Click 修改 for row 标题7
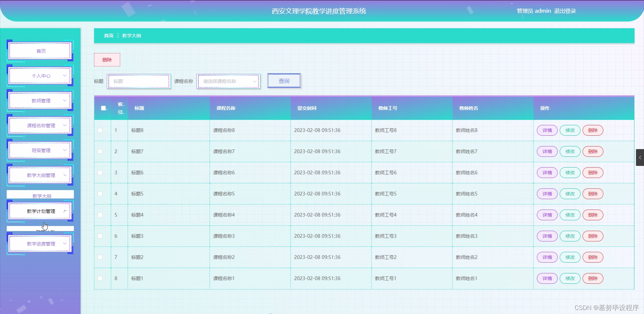This screenshot has width=644, height=314. coord(570,151)
